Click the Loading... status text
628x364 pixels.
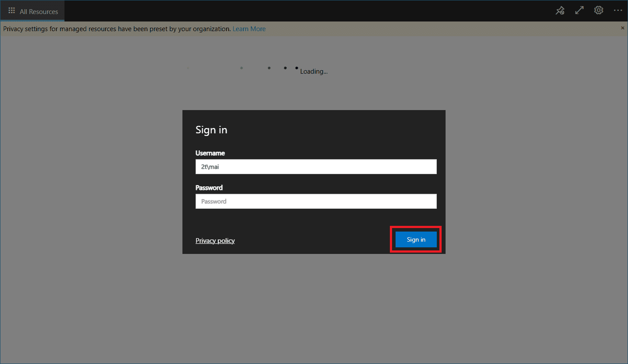(314, 71)
